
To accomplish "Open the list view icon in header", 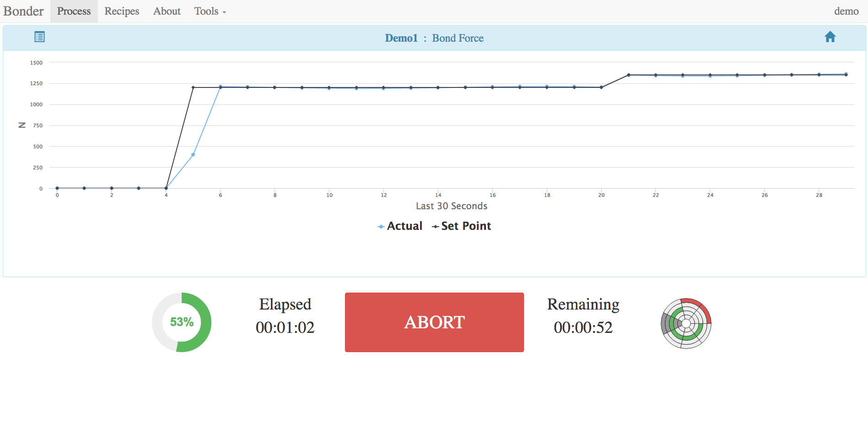I will [x=39, y=37].
